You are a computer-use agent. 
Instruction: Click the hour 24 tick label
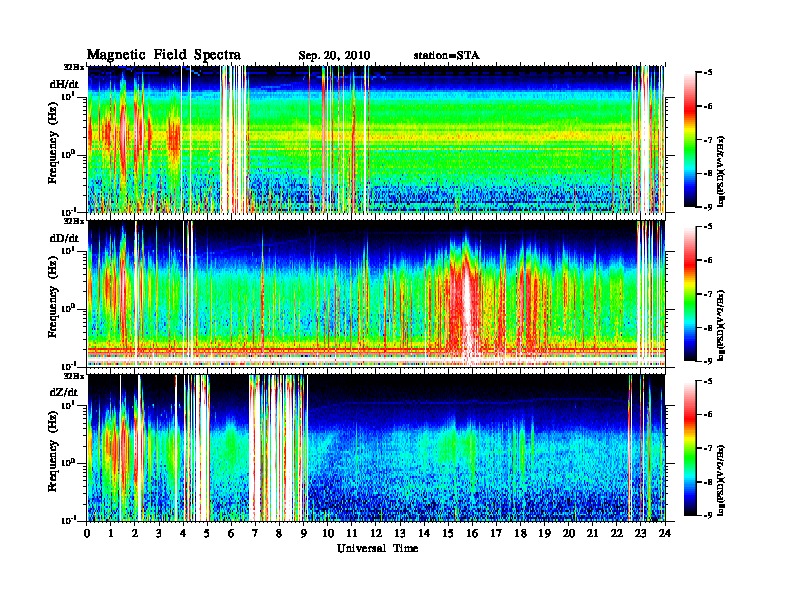coord(665,533)
